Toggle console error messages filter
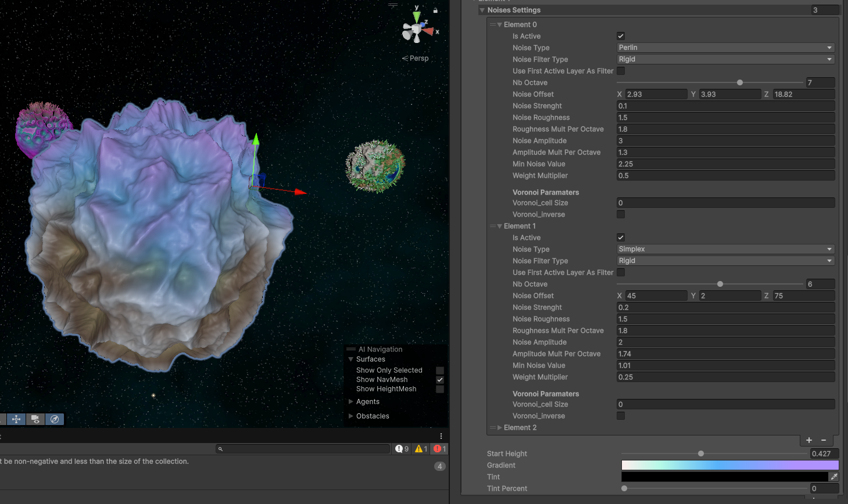Image resolution: width=848 pixels, height=504 pixels. 439,449
